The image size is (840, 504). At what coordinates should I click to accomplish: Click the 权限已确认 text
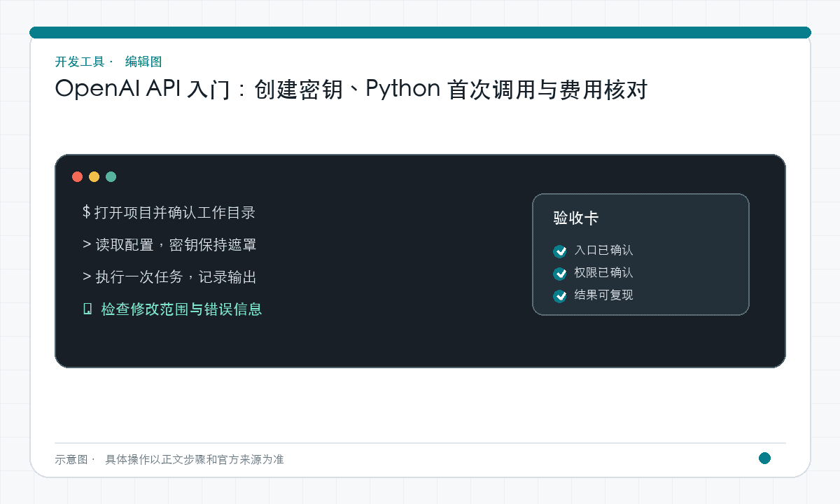click(603, 272)
